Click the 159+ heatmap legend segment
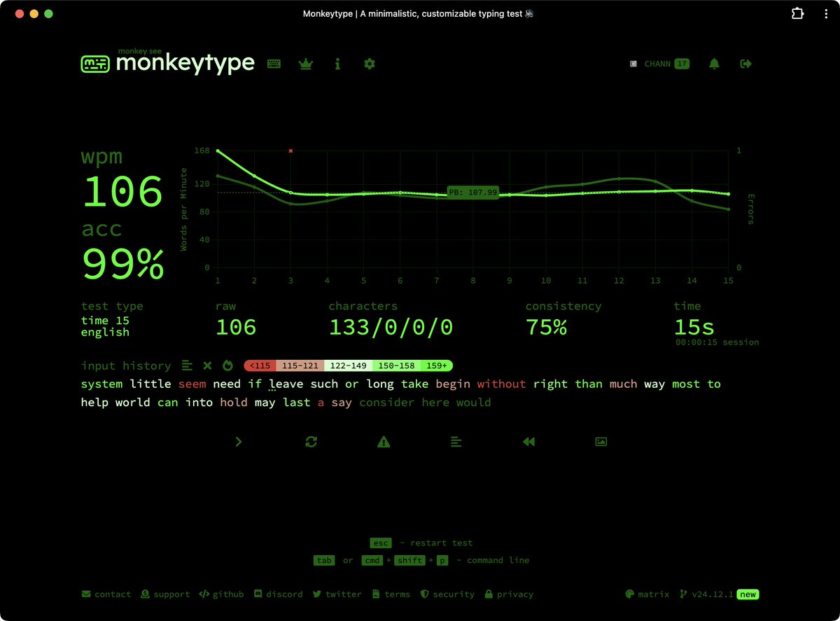Screen dimensions: 840x621 [437, 365]
